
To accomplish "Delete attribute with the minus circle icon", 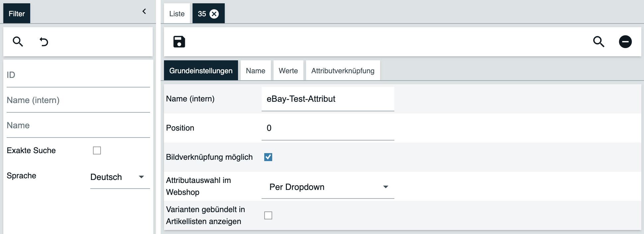I will 625,42.
